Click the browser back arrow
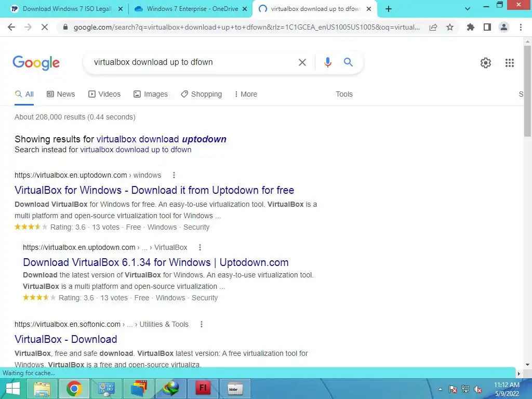Screen dimensions: 532x399 (x=11, y=27)
